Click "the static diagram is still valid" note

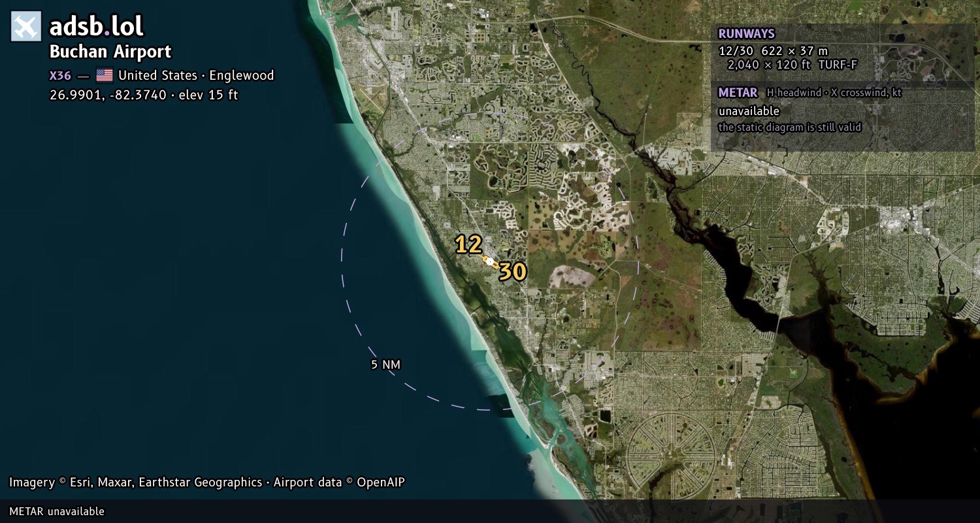[x=790, y=127]
